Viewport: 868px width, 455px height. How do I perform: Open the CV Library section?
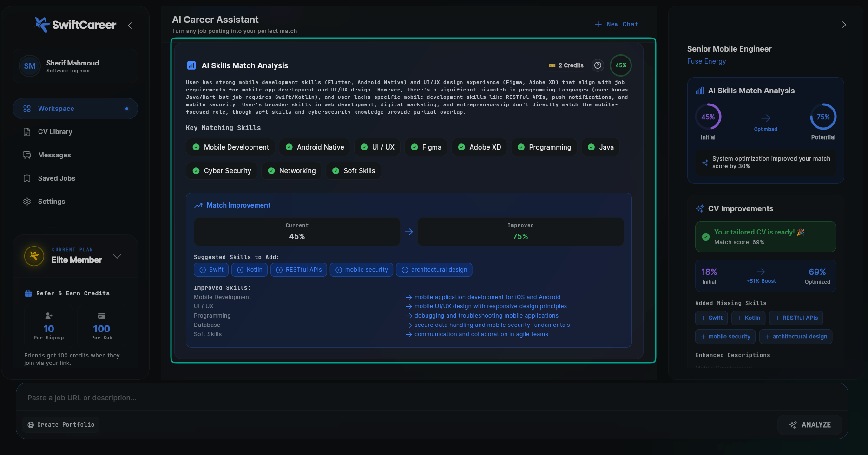pos(55,131)
